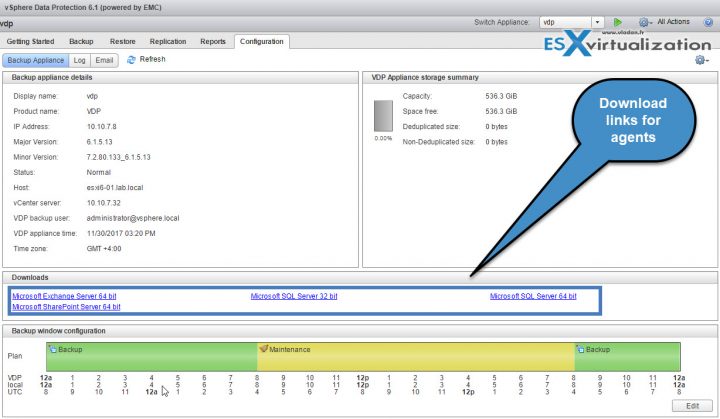Click the Status value Normal
This screenshot has height=419, width=720.
(99, 172)
